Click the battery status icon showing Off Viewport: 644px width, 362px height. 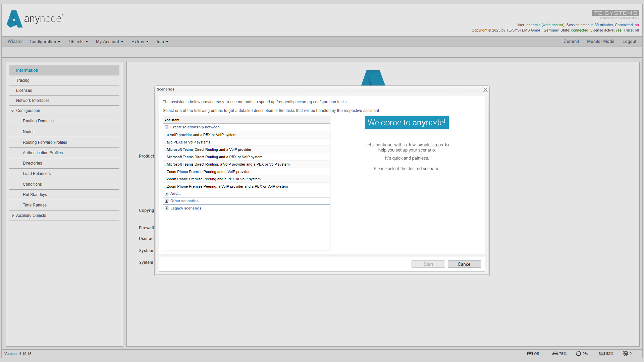530,354
